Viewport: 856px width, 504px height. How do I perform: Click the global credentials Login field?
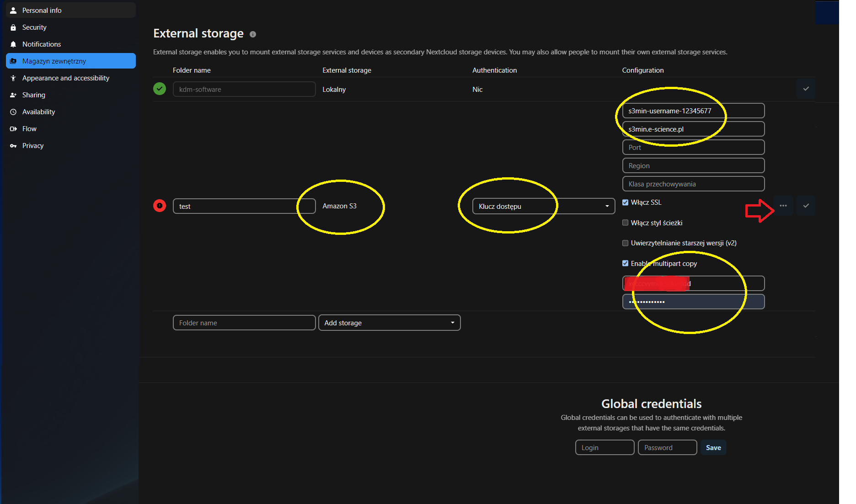click(x=604, y=447)
